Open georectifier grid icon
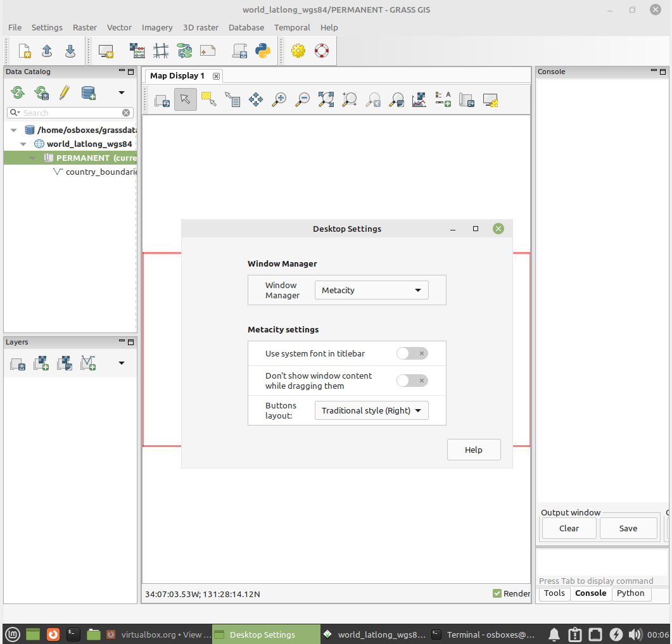The width and height of the screenshot is (672, 644). [x=161, y=51]
